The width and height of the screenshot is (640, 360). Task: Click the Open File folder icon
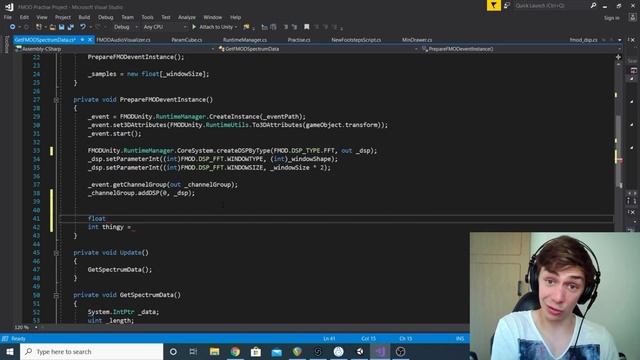tap(53, 27)
